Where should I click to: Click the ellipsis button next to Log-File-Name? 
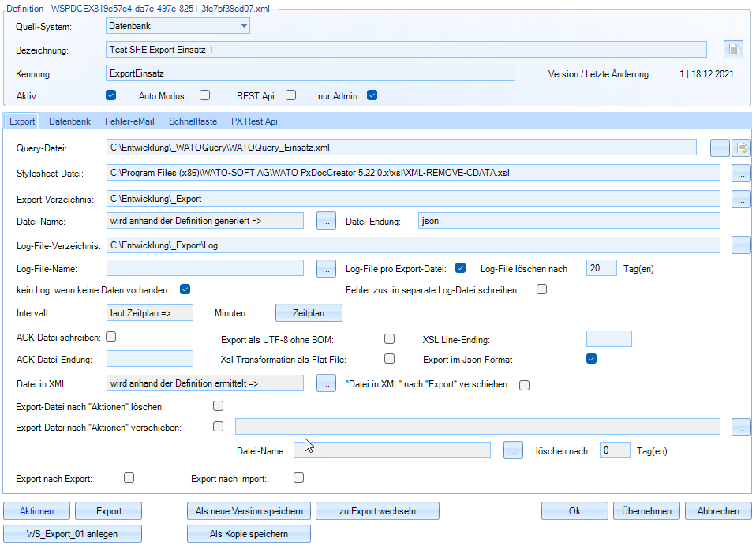click(x=326, y=268)
